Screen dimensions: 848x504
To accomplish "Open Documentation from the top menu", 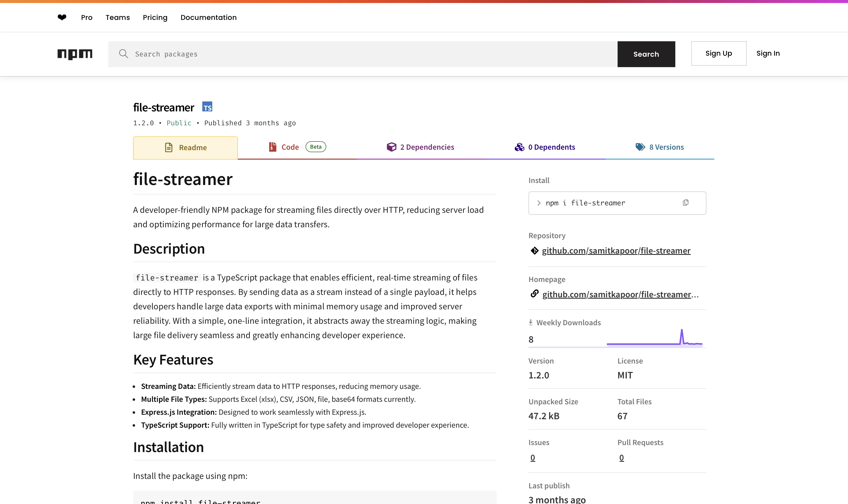I will (x=208, y=17).
